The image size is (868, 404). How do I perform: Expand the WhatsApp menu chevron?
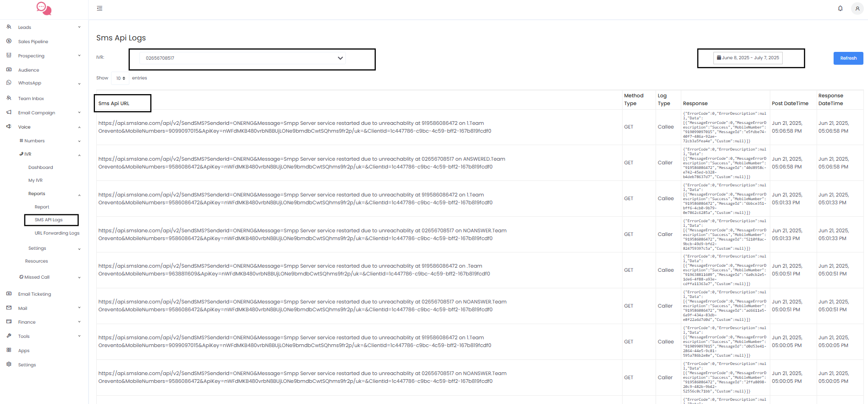click(x=79, y=84)
